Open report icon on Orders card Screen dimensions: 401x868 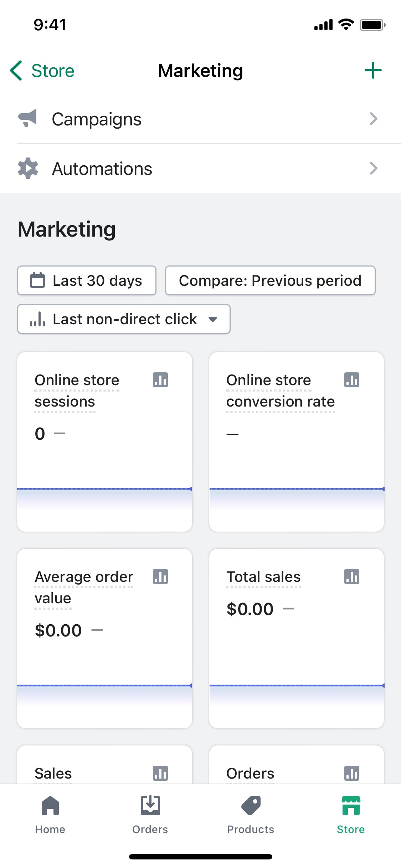(x=352, y=773)
